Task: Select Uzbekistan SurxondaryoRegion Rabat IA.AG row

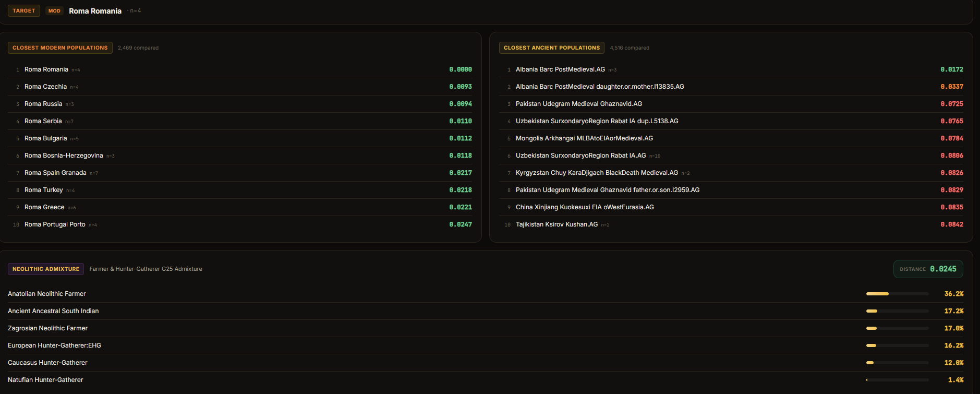Action: coord(731,156)
